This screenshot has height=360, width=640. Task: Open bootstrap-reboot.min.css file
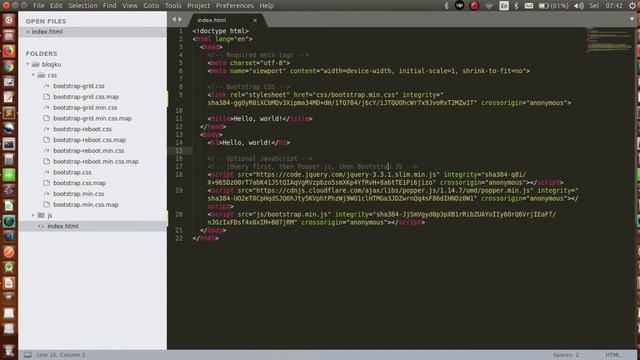click(89, 151)
